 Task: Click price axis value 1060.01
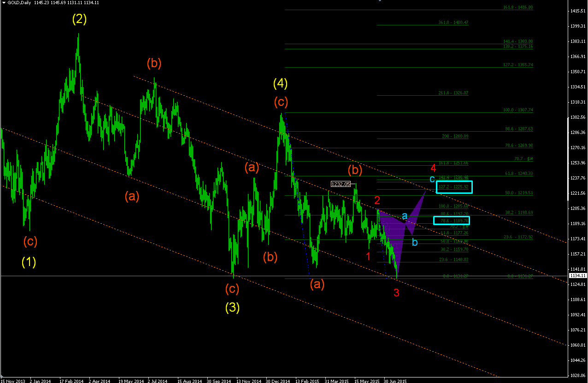(577, 345)
